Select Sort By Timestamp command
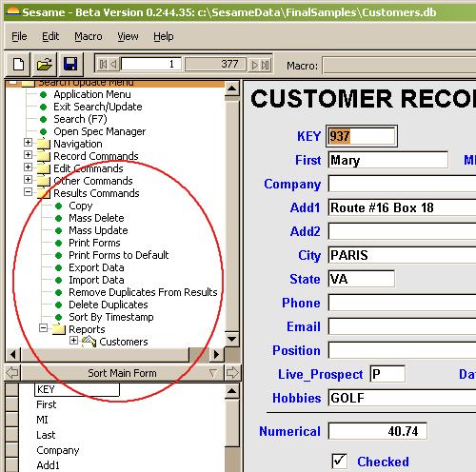 [111, 317]
